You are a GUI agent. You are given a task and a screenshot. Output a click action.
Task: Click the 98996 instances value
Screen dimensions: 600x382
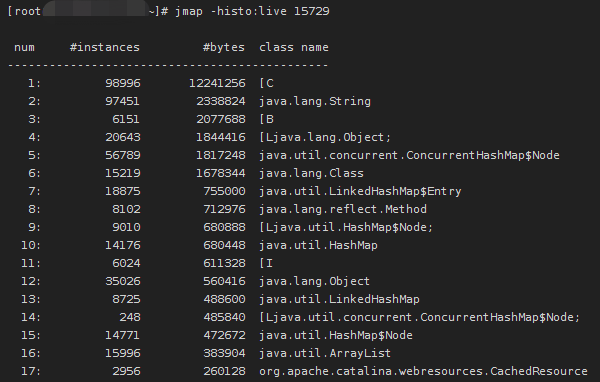pyautogui.click(x=123, y=83)
